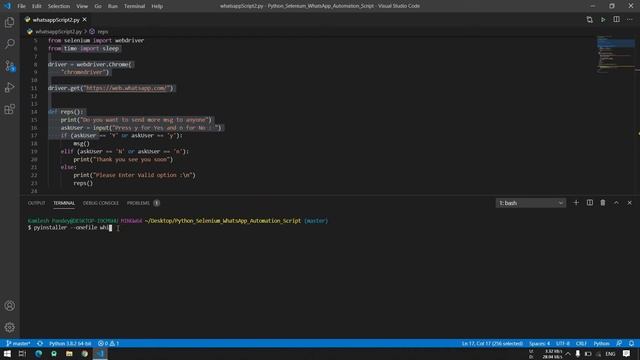Close the terminal panel
640x360 pixels.
tap(630, 203)
